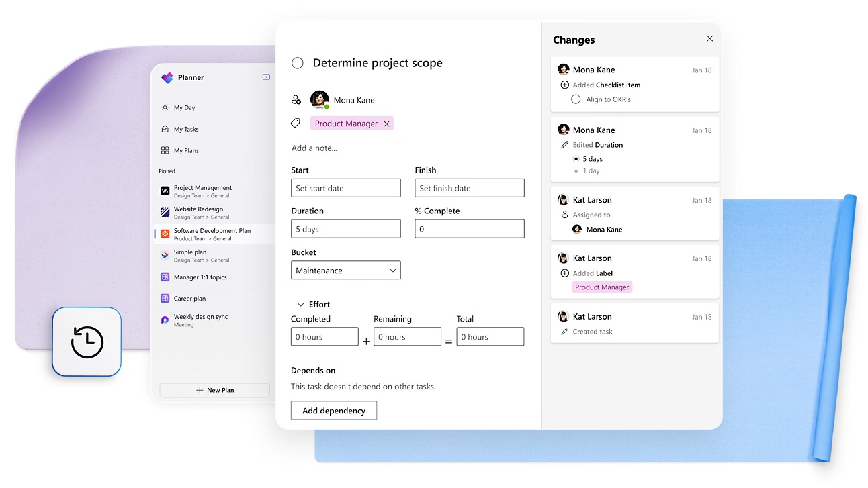
Task: Click the task history clock icon
Action: point(87,342)
